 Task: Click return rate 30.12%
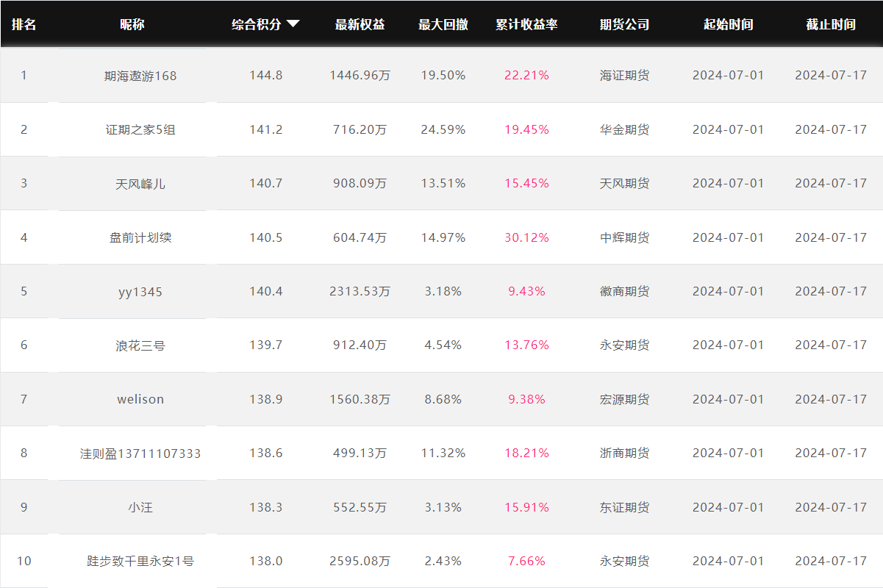pos(526,237)
